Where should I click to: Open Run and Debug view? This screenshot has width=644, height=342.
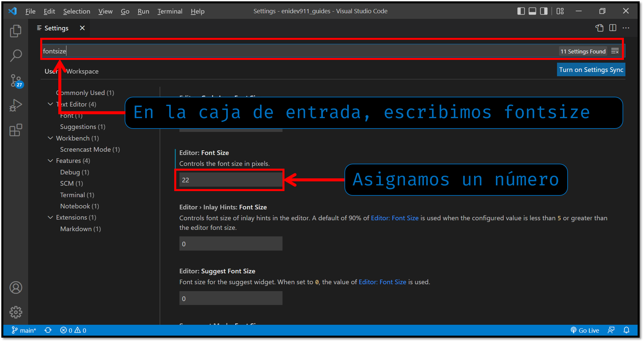(15, 105)
